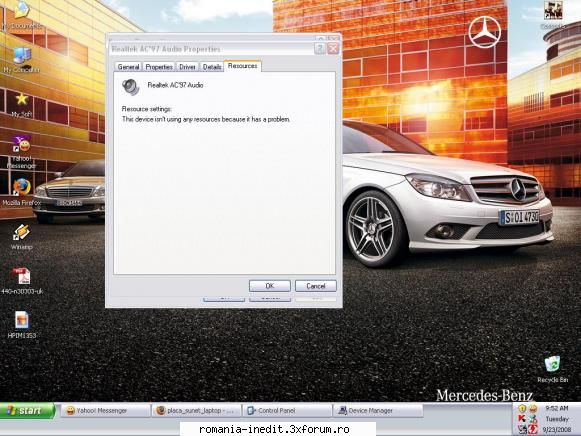
Task: Click the 'Realtek AC'97 Audio' device name text
Action: click(x=175, y=85)
